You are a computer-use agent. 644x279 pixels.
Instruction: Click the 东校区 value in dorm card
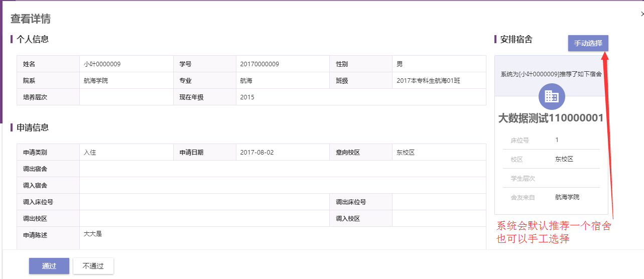click(564, 159)
